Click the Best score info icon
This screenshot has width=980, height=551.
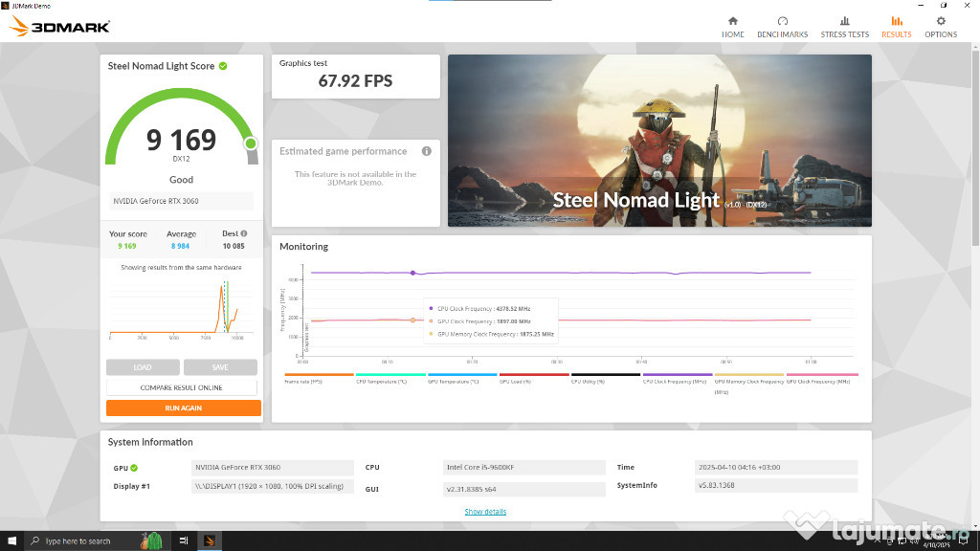coord(244,233)
